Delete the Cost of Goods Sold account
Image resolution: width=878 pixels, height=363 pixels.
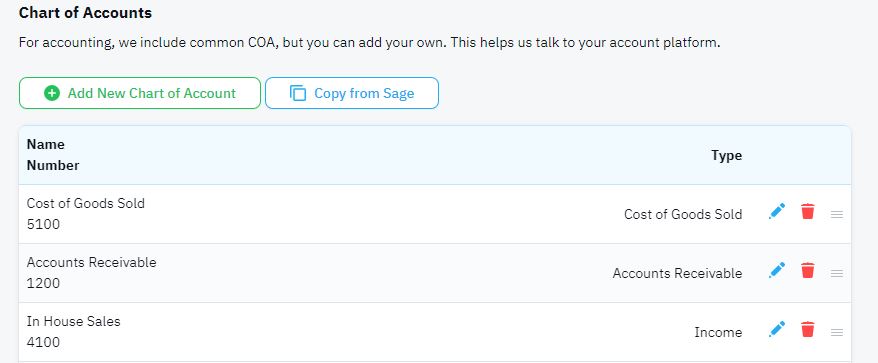pos(807,212)
